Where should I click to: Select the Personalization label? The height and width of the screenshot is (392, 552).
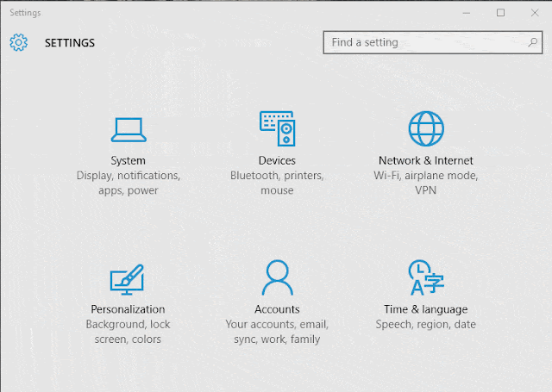[128, 309]
